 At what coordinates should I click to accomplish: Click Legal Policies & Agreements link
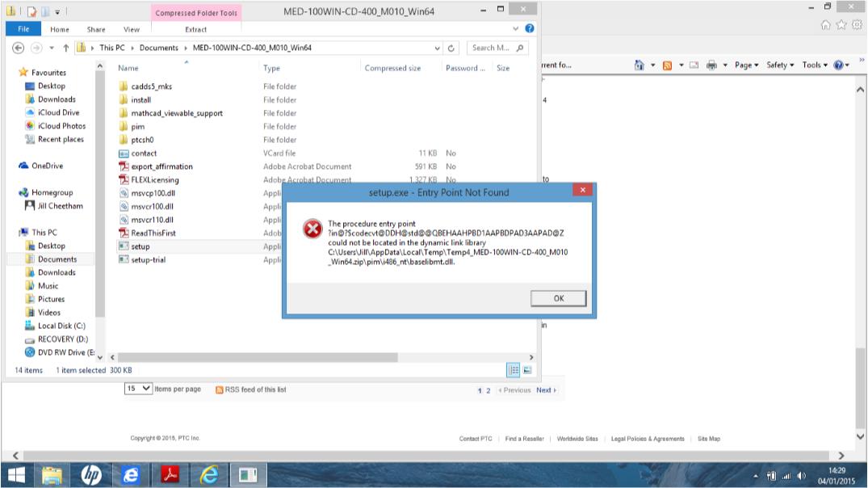[x=648, y=439]
